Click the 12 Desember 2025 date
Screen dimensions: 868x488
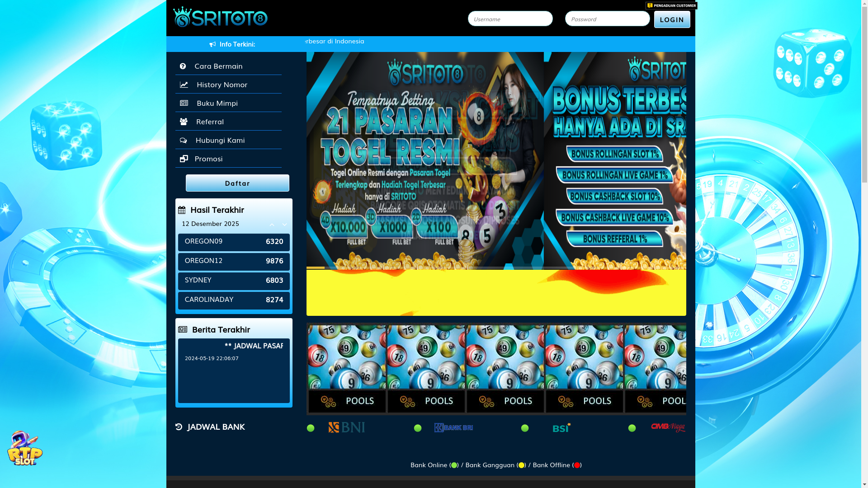pyautogui.click(x=210, y=224)
